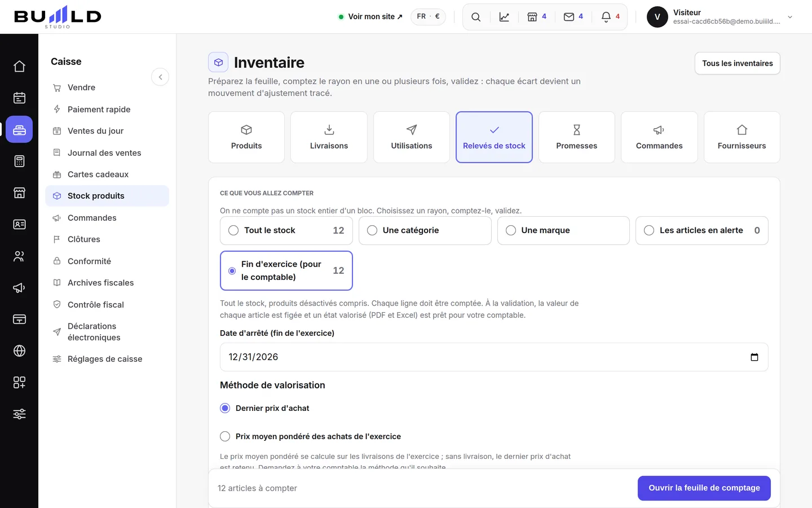This screenshot has width=812, height=508.
Task: Select 'Fin d'exercice (pour le comptable)' option
Action: tap(286, 271)
